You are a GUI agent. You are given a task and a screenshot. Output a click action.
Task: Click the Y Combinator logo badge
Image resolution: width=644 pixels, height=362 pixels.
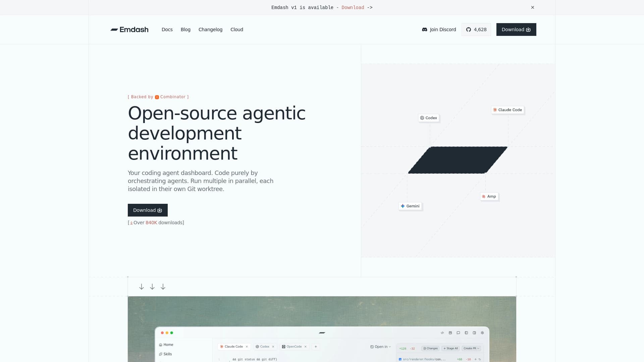click(x=157, y=97)
